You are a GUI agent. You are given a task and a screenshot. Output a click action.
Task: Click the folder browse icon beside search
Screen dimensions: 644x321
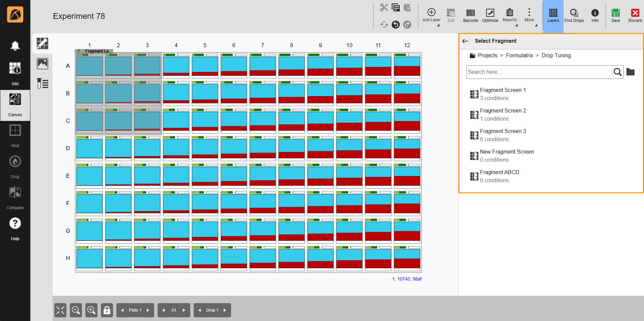point(630,72)
